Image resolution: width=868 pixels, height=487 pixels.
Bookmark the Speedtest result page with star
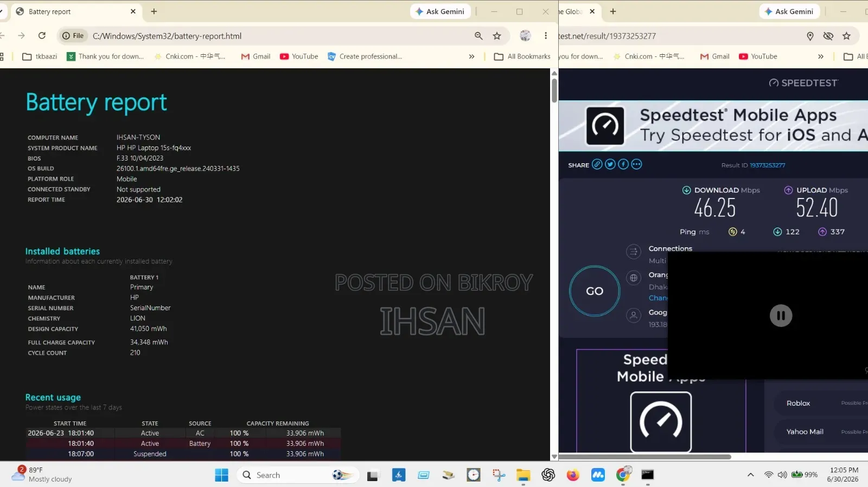pos(846,36)
